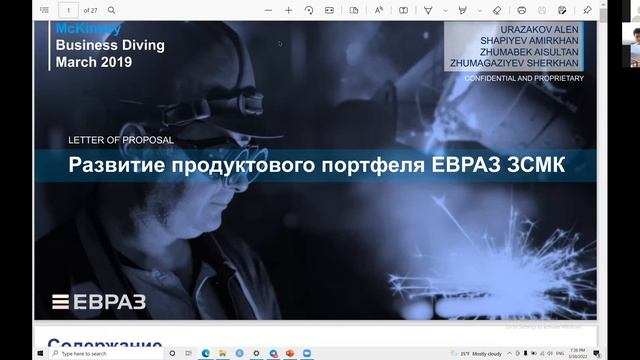The height and width of the screenshot is (360, 640).
Task: Toggle the fit to page button
Action: click(329, 10)
